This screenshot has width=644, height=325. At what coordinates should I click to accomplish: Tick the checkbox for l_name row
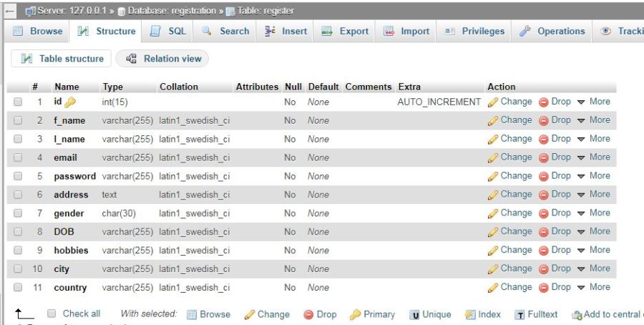pos(18,138)
